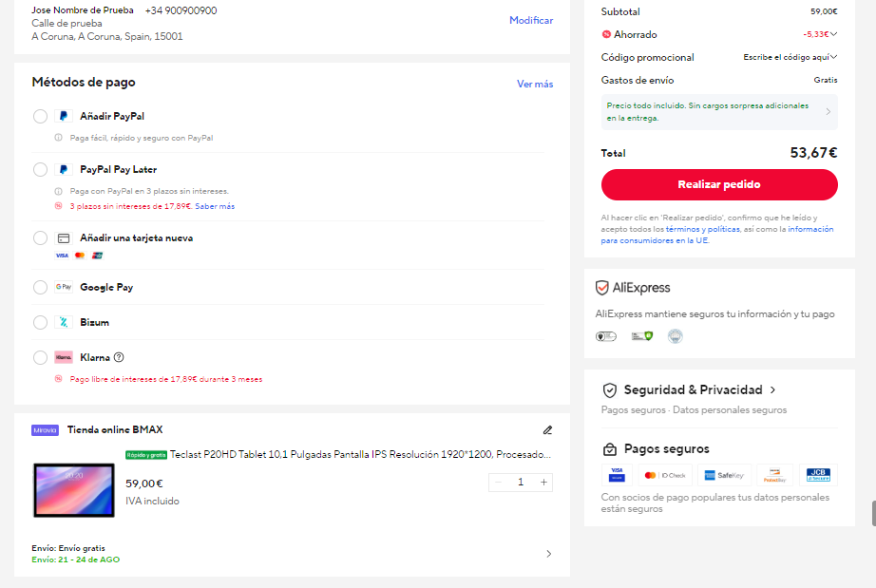Click the first security certificate badge
The image size is (876, 588).
coord(605,336)
